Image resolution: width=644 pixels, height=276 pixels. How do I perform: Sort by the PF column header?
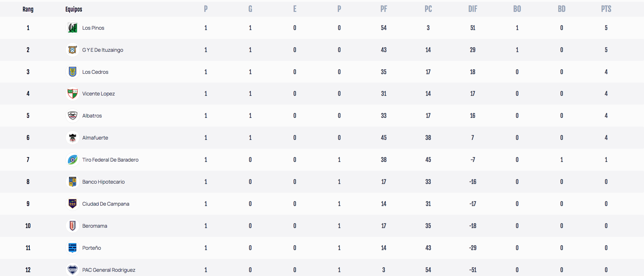(384, 9)
